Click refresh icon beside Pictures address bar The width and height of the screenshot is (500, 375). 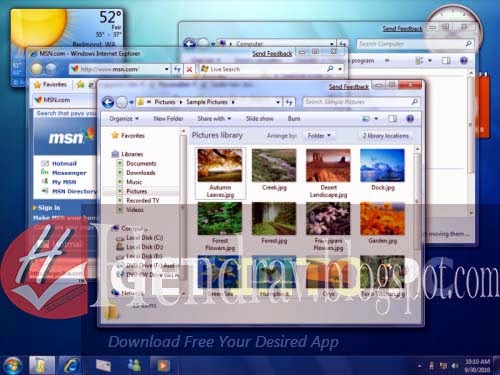(289, 102)
